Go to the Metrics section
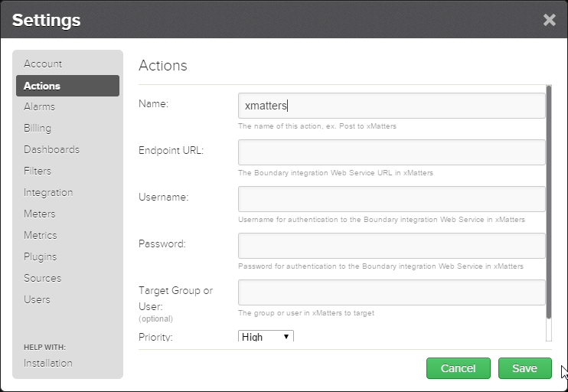 point(41,235)
